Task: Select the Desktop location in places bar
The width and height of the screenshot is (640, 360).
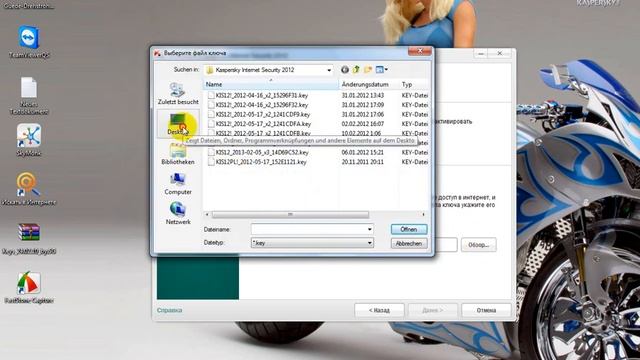Action: click(x=178, y=123)
